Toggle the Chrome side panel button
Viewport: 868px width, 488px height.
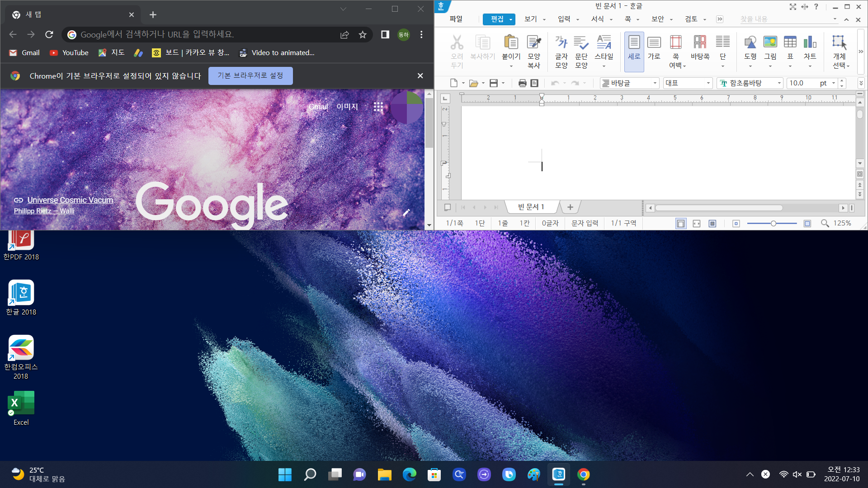385,35
